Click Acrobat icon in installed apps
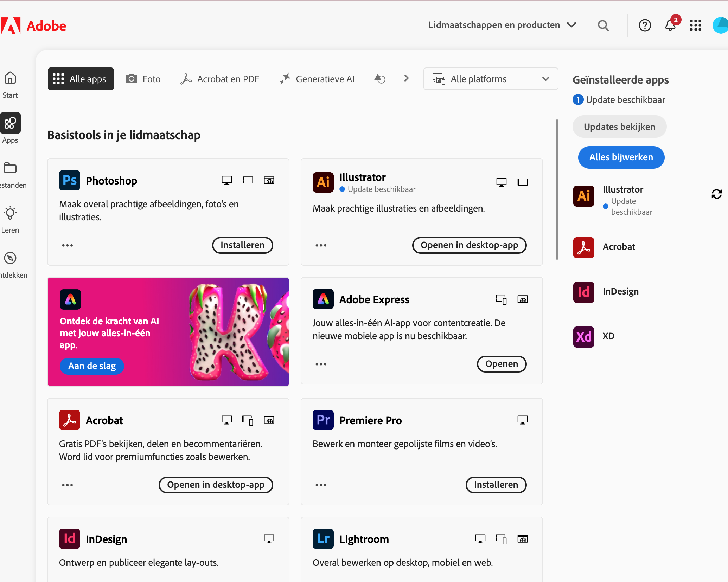Screen dimensions: 728x582 (x=583, y=247)
